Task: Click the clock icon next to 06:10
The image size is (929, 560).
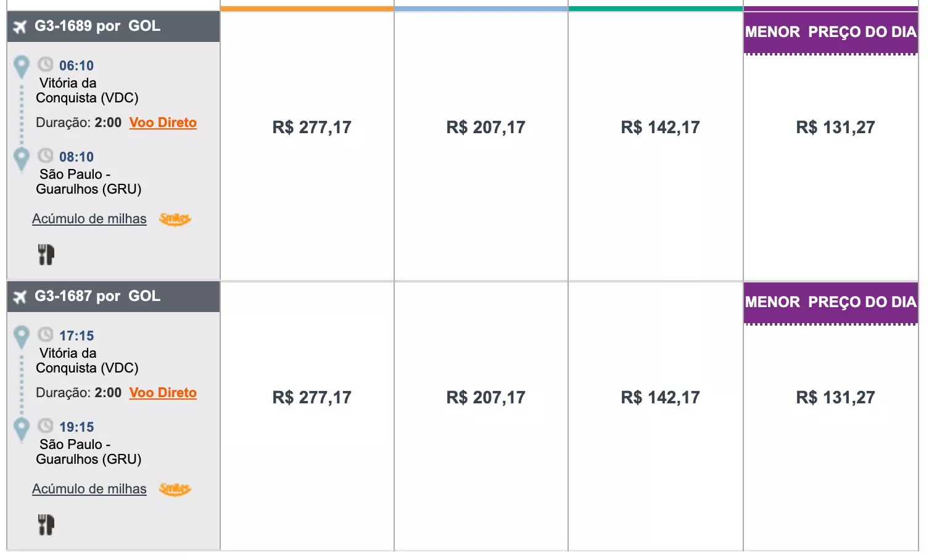Action: coord(45,64)
